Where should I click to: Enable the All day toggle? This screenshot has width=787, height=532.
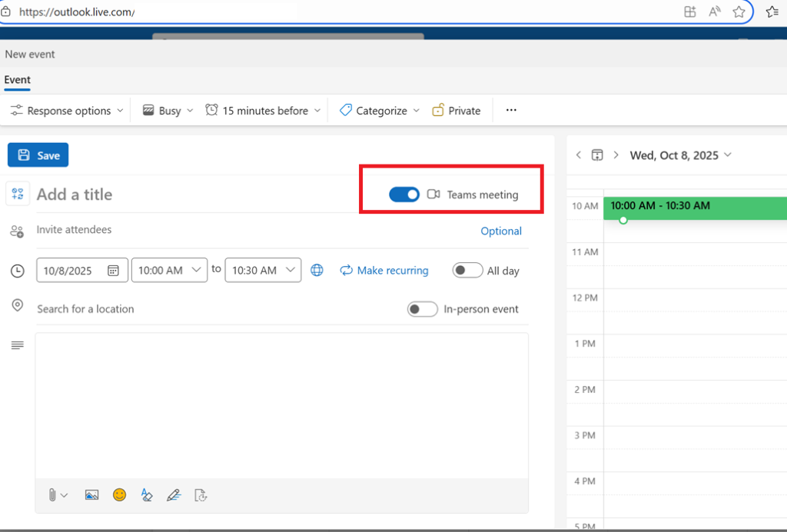pyautogui.click(x=467, y=271)
